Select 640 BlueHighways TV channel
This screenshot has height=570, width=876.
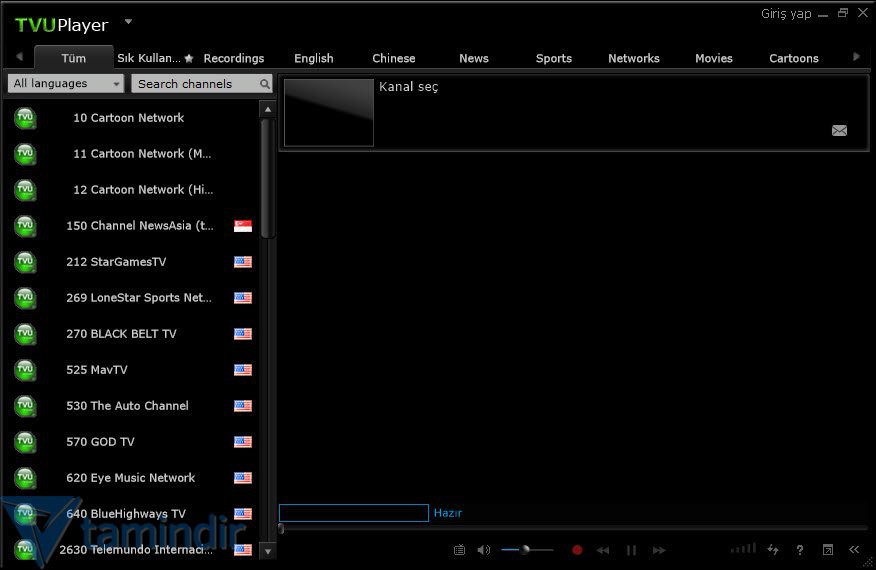(x=132, y=514)
